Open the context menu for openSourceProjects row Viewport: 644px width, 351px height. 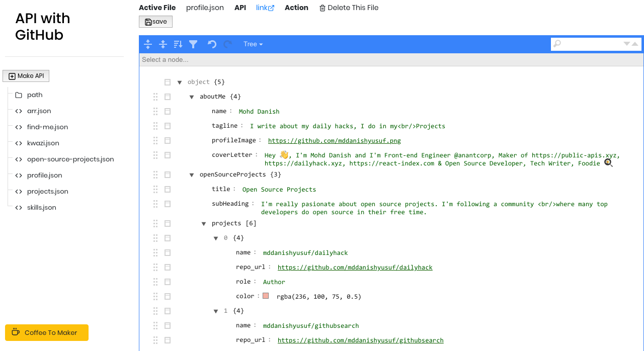(168, 174)
